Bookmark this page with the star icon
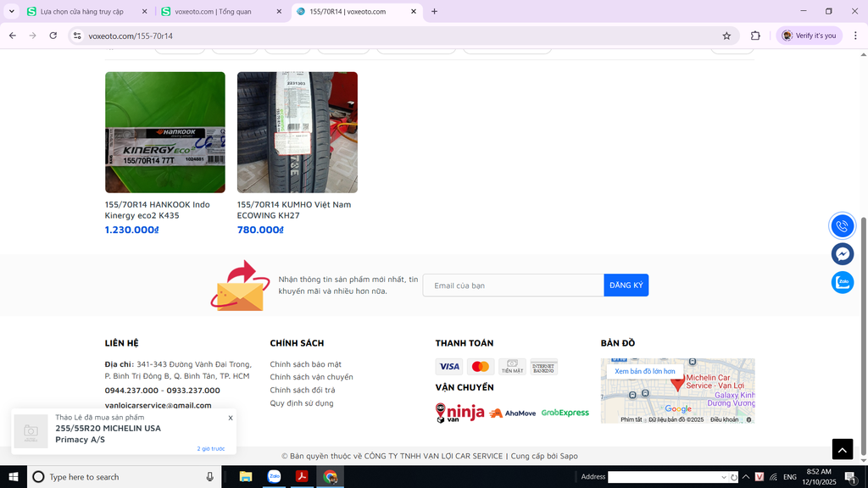Image resolution: width=868 pixels, height=488 pixels. [x=726, y=36]
